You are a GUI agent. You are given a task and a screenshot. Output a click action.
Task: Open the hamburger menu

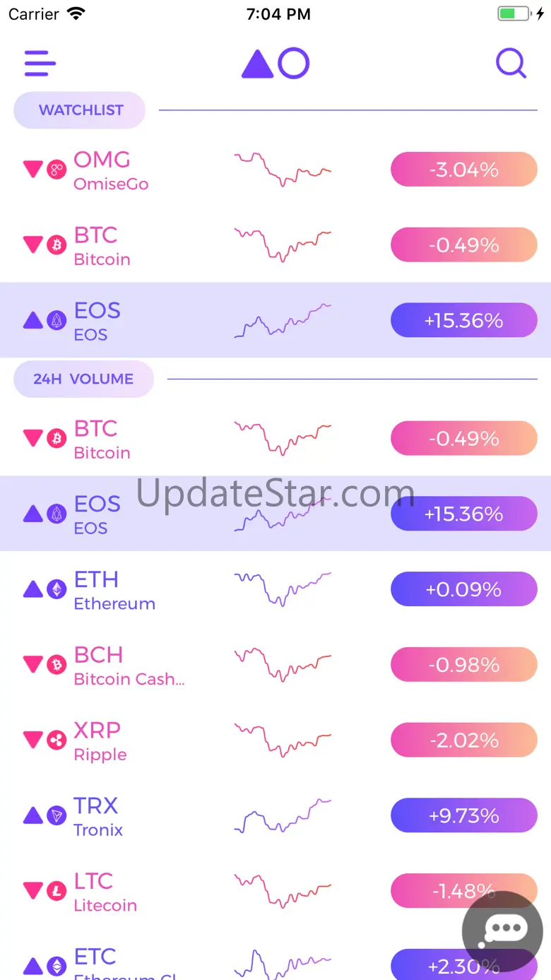pyautogui.click(x=40, y=64)
